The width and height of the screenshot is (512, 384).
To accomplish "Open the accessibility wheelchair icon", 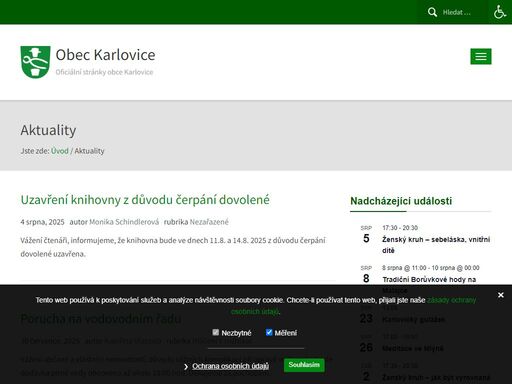I will pos(500,12).
